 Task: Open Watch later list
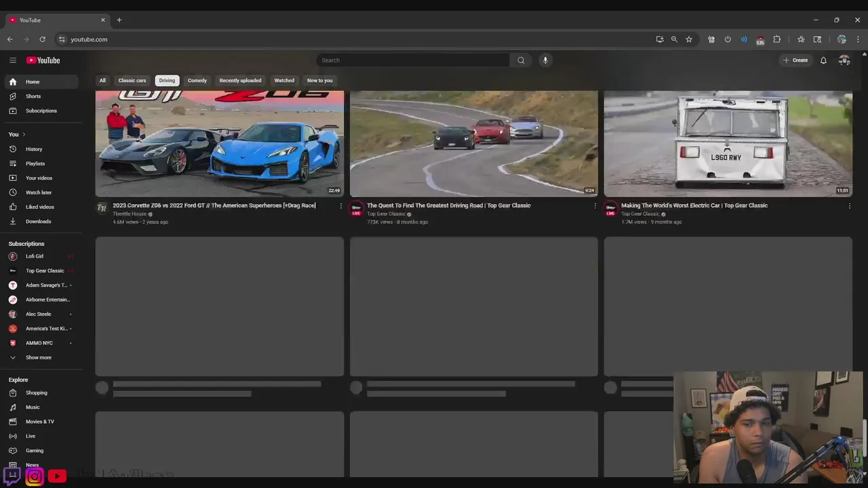[41, 192]
